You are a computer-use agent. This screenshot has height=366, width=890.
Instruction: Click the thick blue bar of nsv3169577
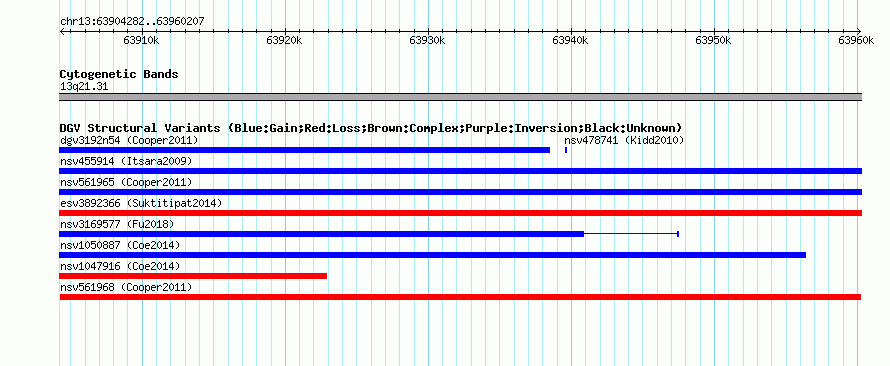tap(322, 234)
